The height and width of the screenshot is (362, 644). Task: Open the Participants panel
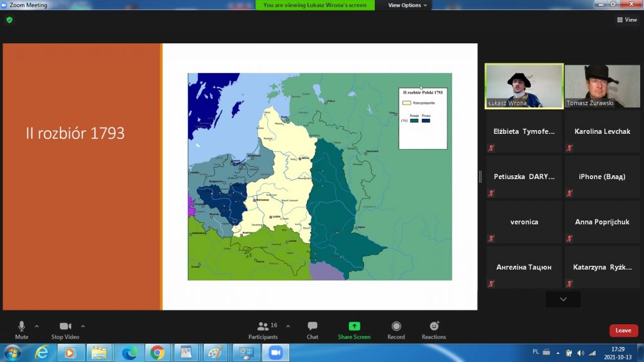pos(263,329)
